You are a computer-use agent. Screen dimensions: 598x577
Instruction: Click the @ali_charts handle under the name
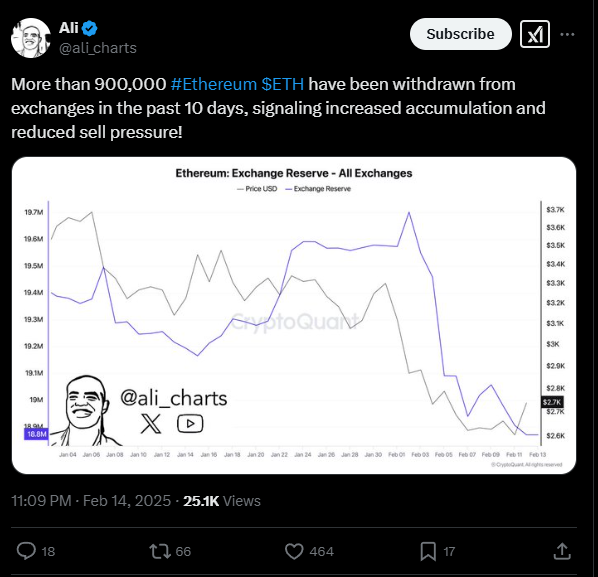pos(98,48)
